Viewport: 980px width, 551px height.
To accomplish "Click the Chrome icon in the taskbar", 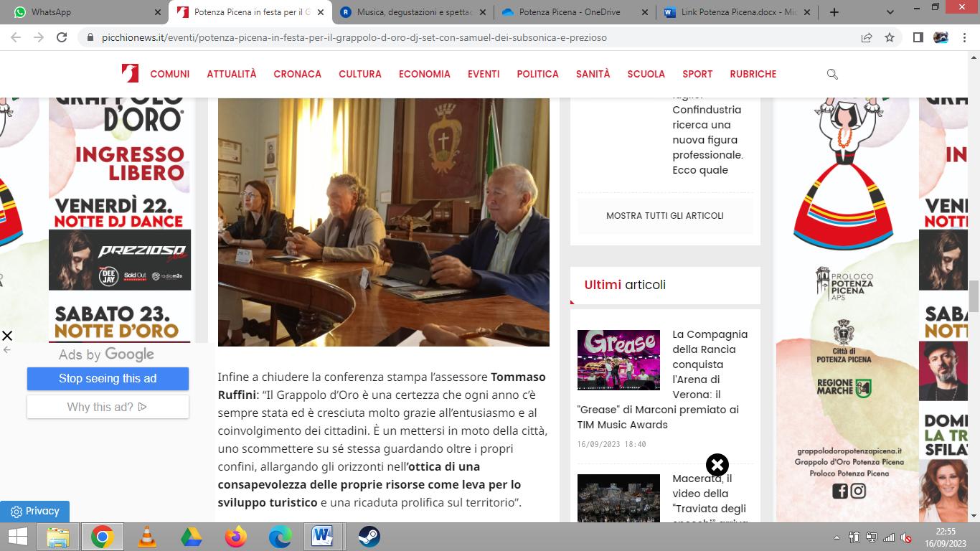I will click(x=102, y=537).
